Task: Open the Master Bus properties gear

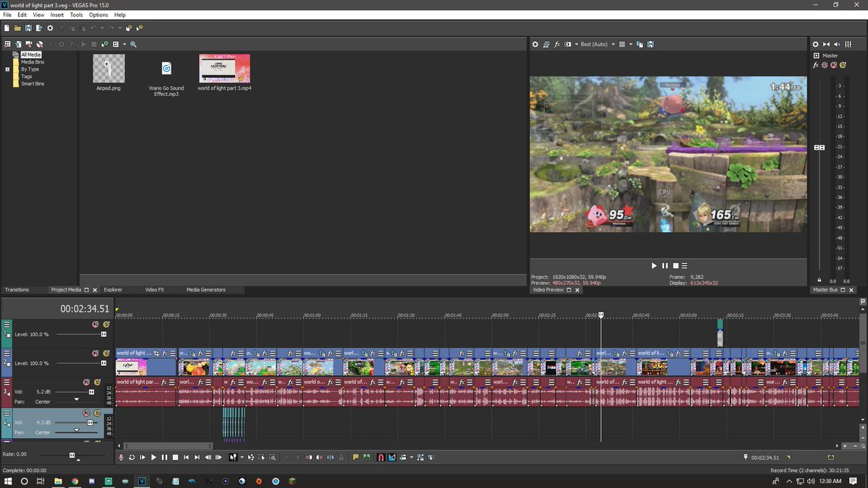Action: [x=815, y=44]
